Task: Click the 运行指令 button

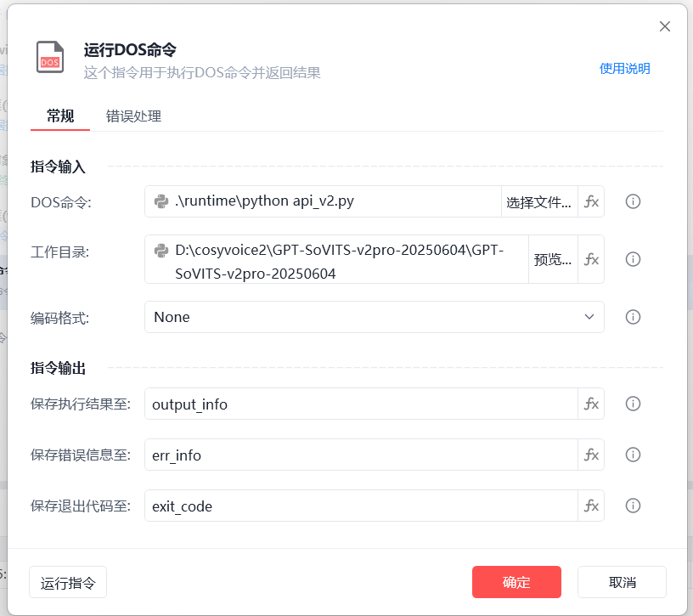Action: tap(68, 582)
